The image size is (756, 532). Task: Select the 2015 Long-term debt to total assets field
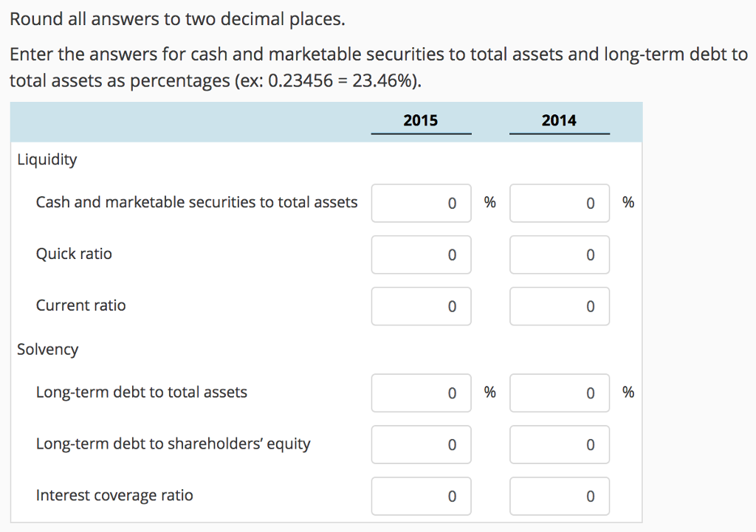pos(421,393)
